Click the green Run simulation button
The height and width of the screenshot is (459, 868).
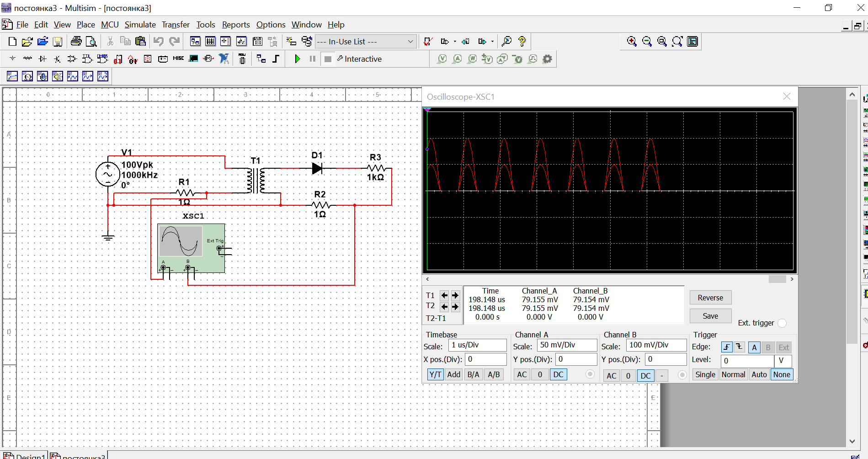(298, 59)
